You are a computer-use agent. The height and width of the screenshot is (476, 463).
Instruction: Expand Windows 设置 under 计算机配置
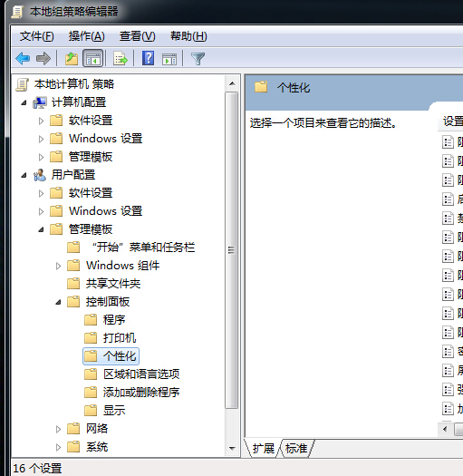(x=41, y=139)
